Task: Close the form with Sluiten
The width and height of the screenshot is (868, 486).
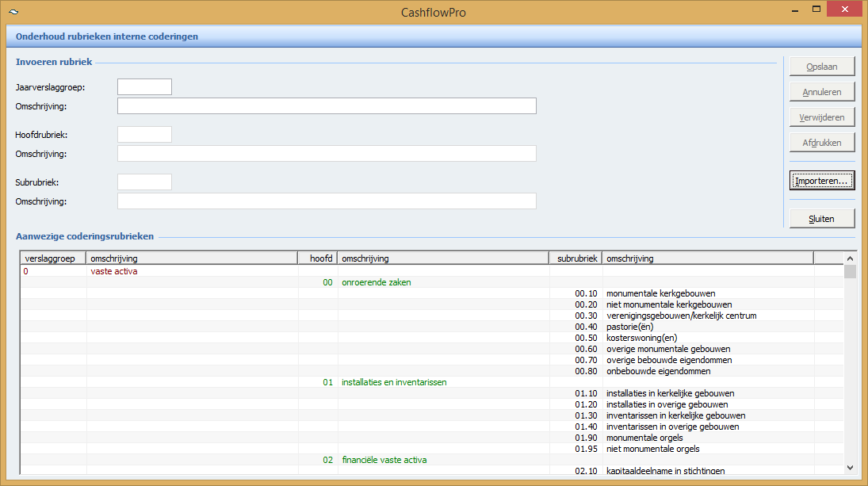Action: pyautogui.click(x=822, y=219)
